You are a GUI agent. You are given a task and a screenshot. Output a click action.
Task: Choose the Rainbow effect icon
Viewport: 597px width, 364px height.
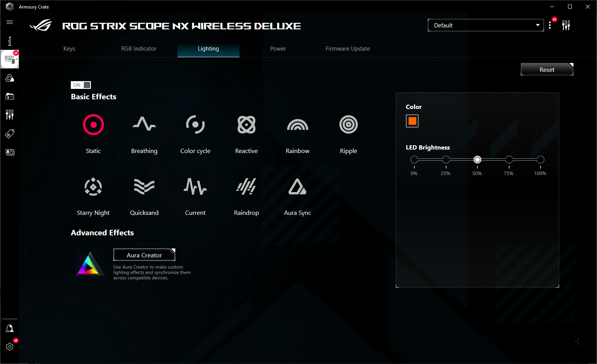(x=298, y=124)
